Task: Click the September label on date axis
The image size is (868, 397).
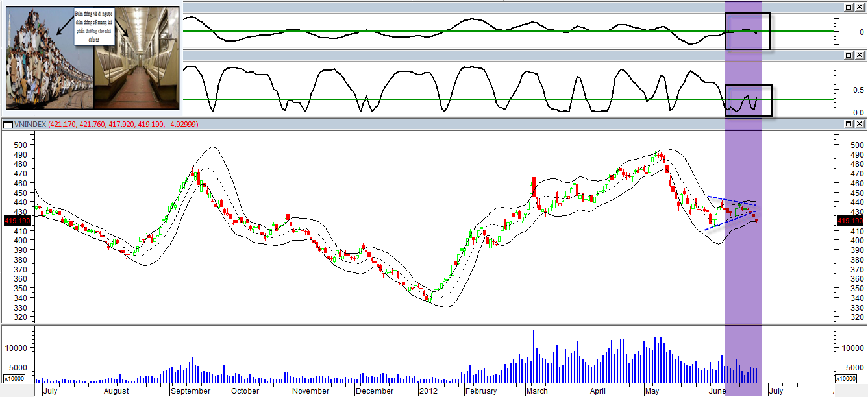Action: [x=192, y=391]
